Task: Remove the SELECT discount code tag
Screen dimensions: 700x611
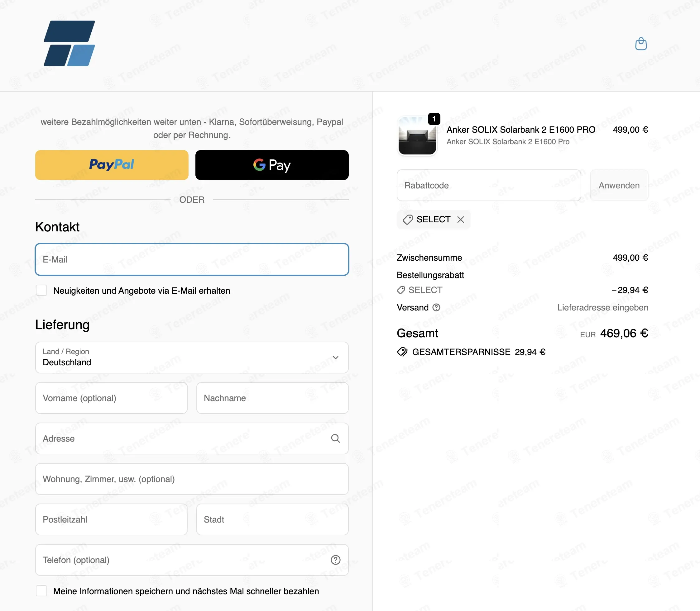Action: pos(460,220)
